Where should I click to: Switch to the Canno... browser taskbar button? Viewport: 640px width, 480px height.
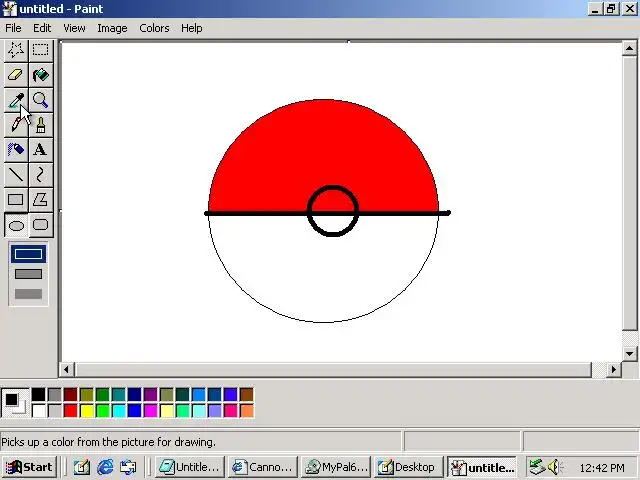[x=262, y=467]
